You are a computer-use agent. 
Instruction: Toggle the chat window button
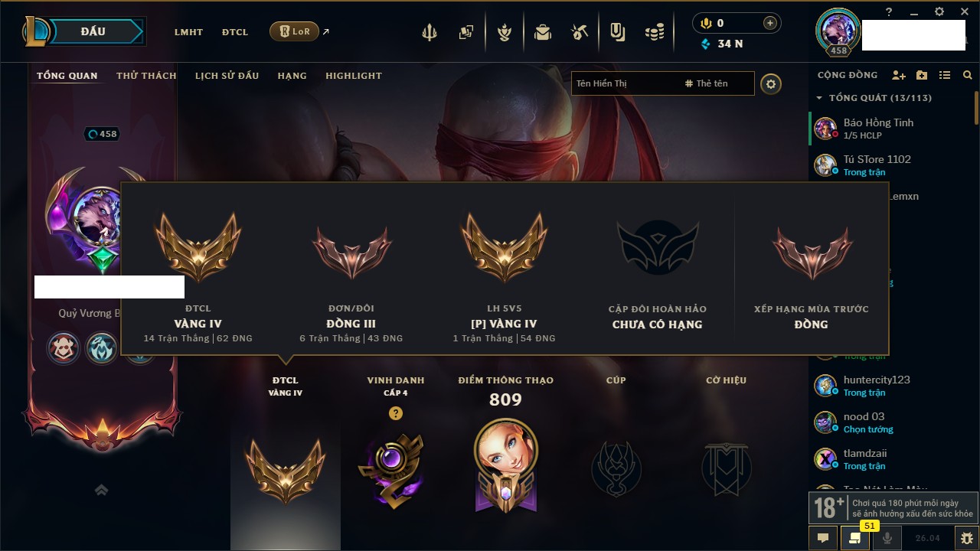(x=823, y=538)
